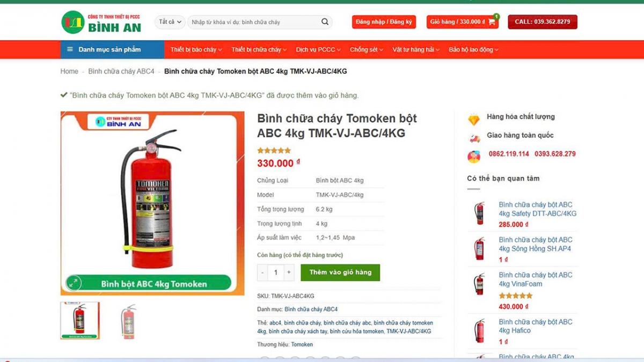Image resolution: width=644 pixels, height=362 pixels.
Task: Expand the Thiết bị chữa cháy menu
Action: [259, 49]
